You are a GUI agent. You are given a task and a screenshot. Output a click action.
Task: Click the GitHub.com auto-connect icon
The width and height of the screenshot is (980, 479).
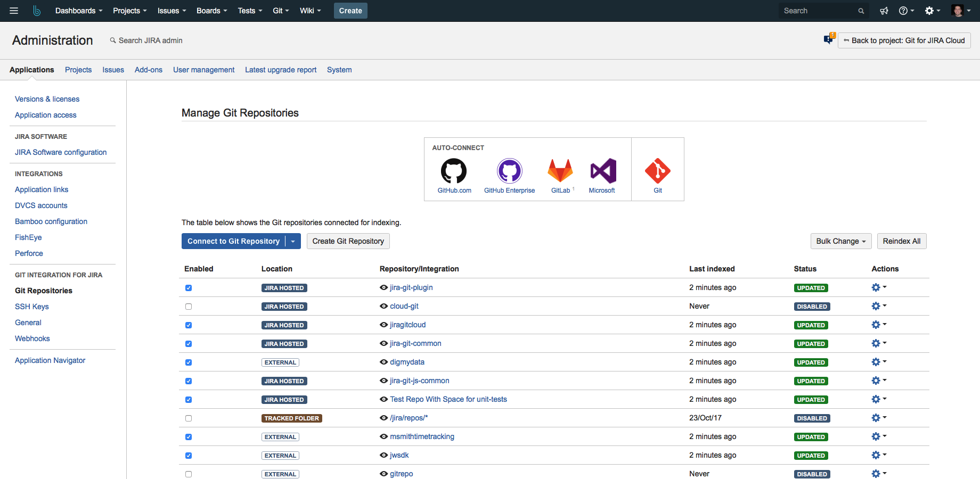454,171
